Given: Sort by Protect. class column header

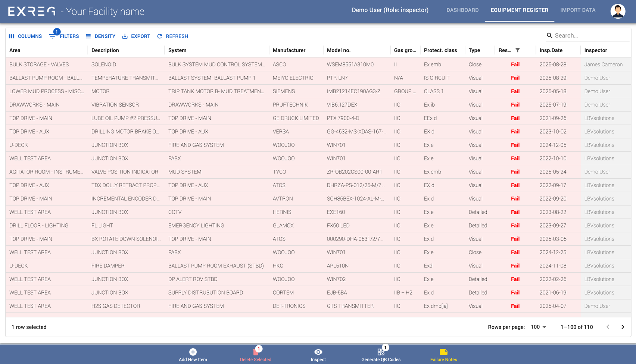Looking at the screenshot, I should click(440, 50).
